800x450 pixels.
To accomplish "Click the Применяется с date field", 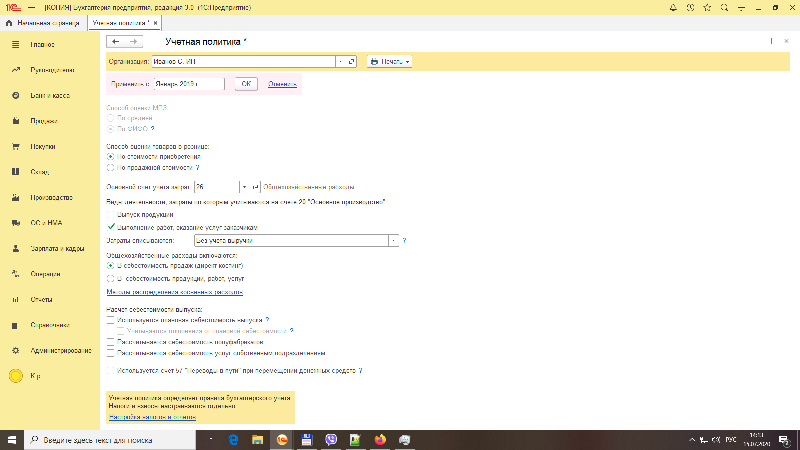I will [188, 84].
